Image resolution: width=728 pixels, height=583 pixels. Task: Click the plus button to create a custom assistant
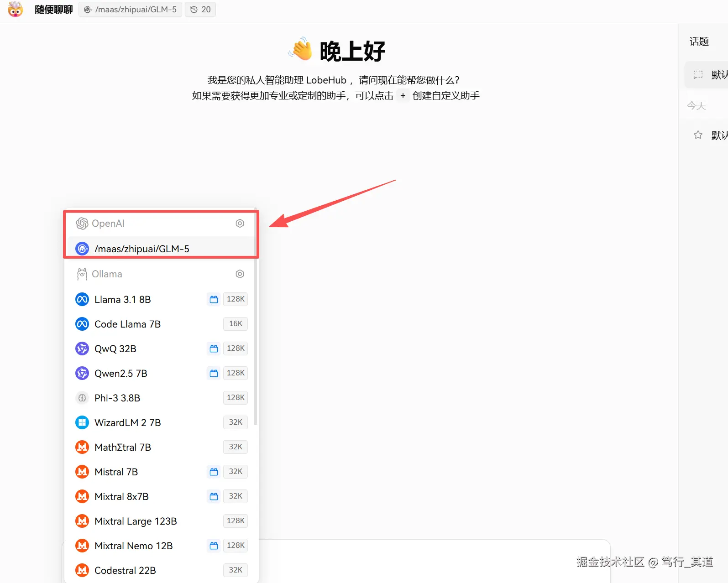coord(403,95)
